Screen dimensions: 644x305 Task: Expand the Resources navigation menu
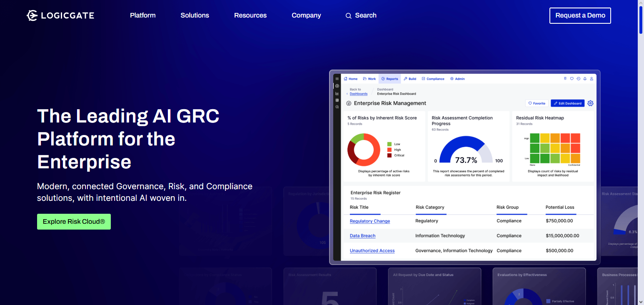pos(250,15)
